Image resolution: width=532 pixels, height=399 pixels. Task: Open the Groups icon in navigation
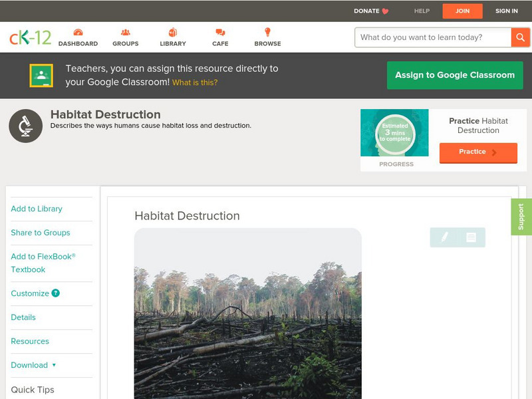(125, 33)
